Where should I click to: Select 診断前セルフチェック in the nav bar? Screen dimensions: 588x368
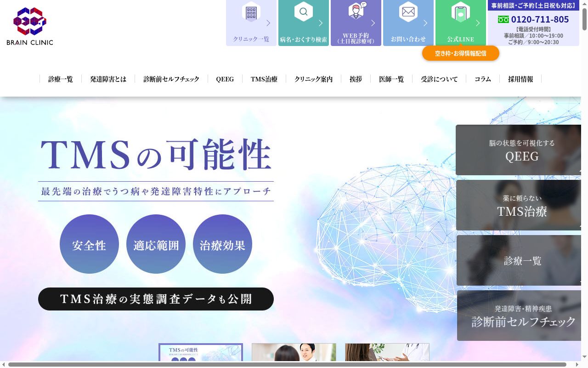click(171, 79)
